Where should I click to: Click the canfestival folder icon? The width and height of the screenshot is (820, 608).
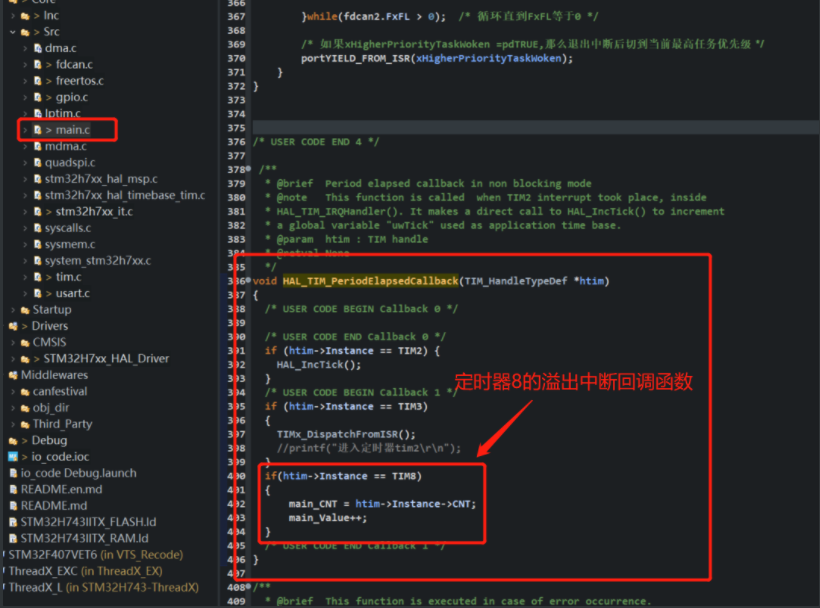coord(25,391)
